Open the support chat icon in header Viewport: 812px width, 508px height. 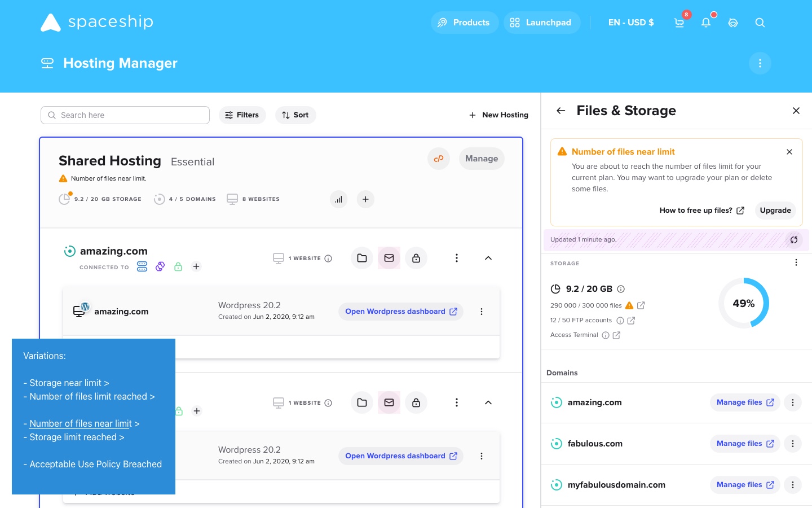733,23
